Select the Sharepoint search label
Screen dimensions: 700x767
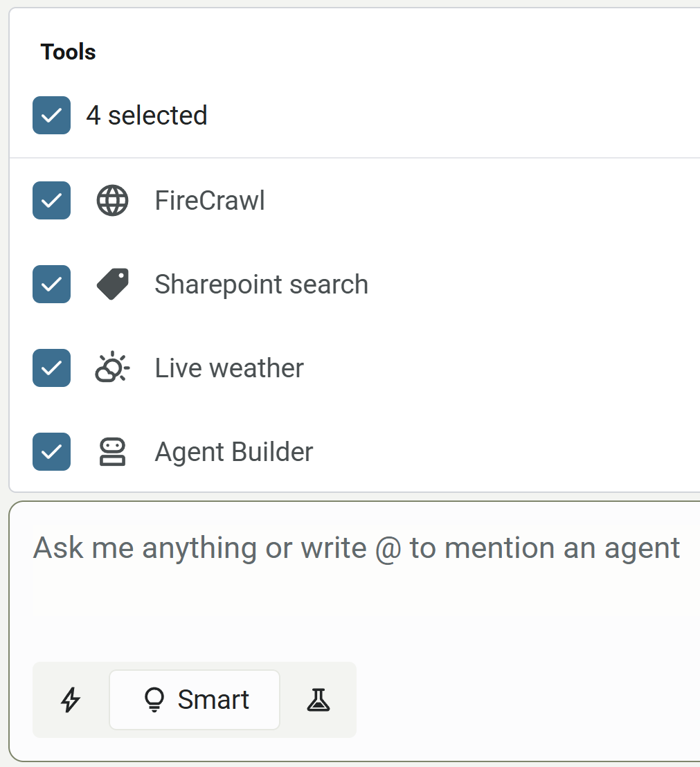(261, 285)
